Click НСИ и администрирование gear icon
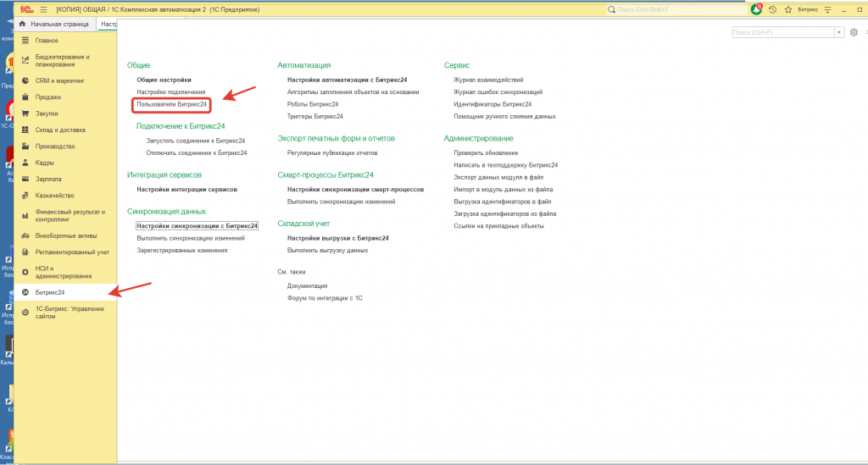 (x=25, y=272)
